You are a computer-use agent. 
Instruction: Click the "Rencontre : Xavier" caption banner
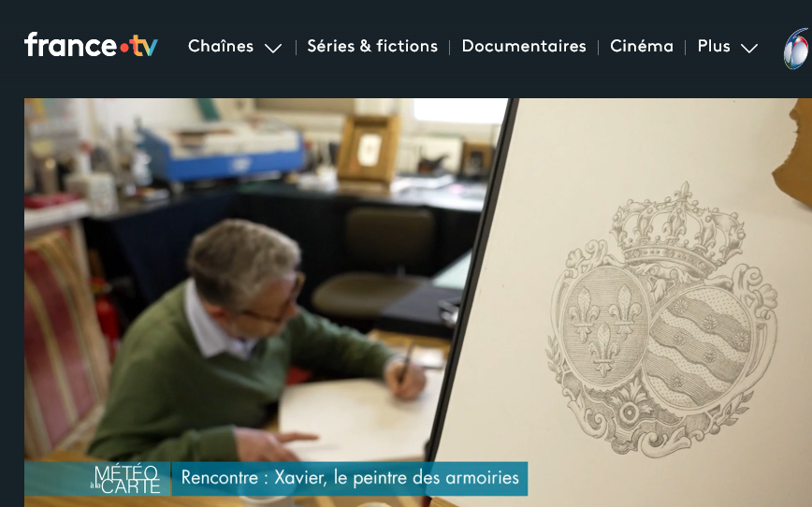(x=350, y=478)
